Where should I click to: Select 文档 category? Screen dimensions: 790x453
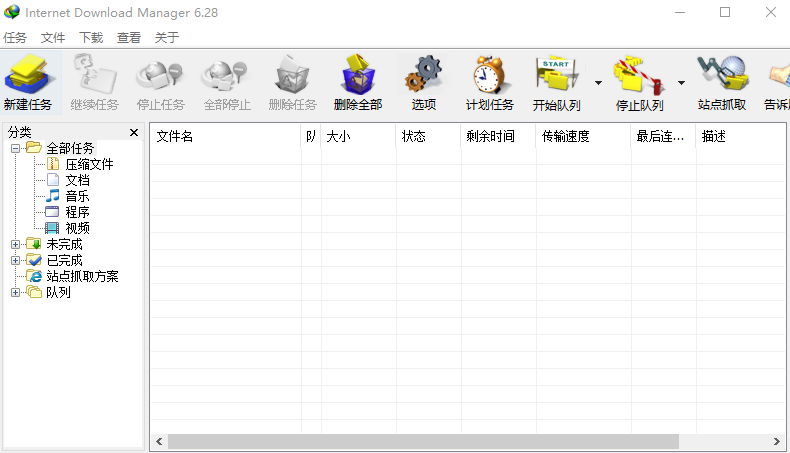(x=78, y=180)
